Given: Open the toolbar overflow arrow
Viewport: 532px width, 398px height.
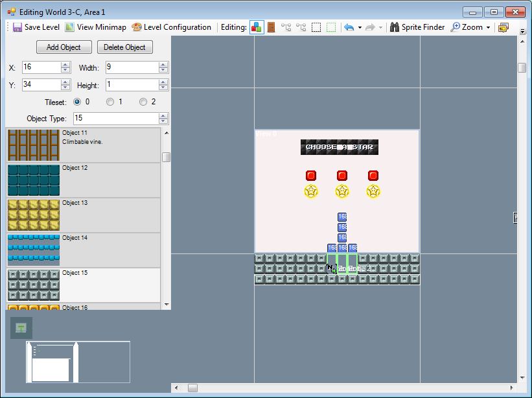Looking at the screenshot, I should pos(522,31).
